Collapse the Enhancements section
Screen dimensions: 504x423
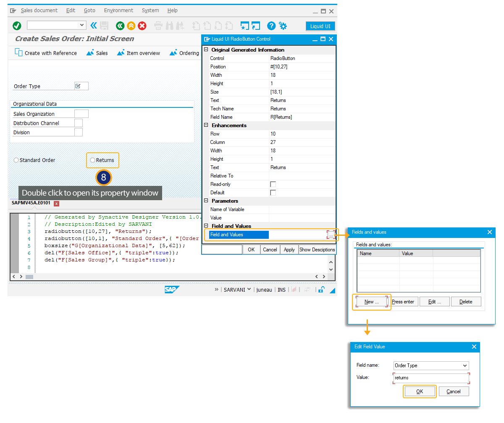pyautogui.click(x=206, y=125)
